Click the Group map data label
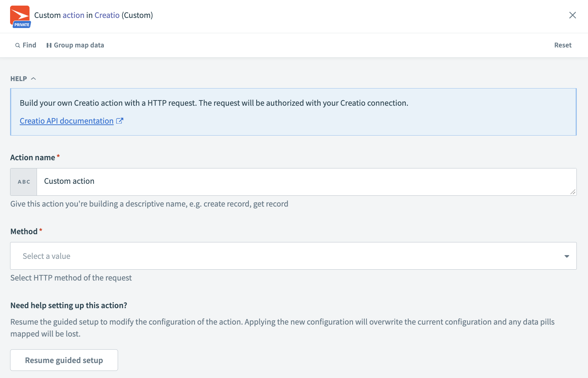This screenshot has height=378, width=588. click(x=79, y=45)
